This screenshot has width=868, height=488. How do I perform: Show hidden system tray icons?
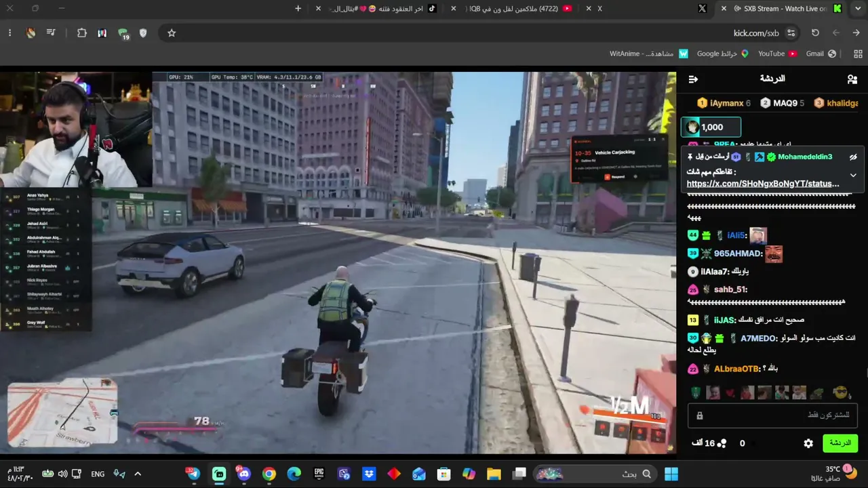137,474
